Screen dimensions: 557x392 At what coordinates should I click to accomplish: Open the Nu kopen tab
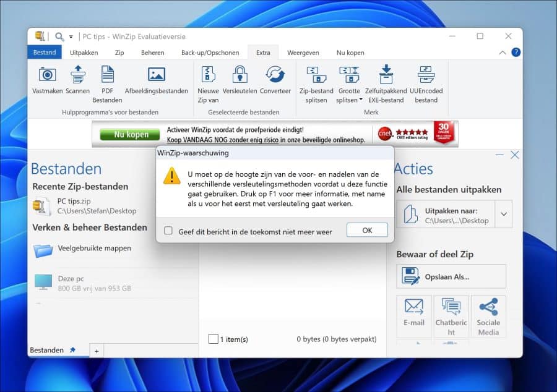coord(350,53)
